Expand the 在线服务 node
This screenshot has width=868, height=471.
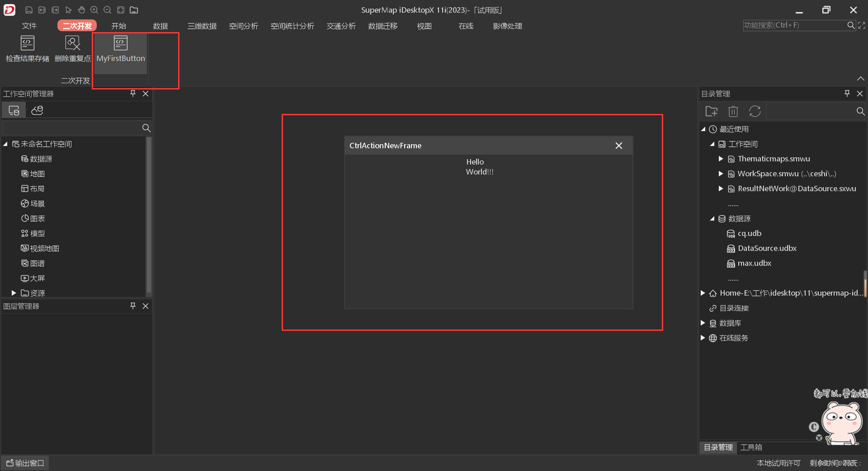[x=703, y=338]
